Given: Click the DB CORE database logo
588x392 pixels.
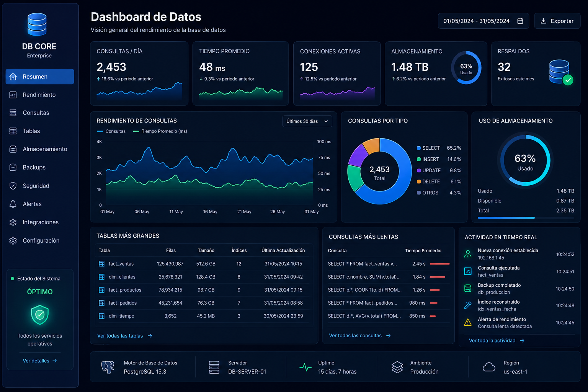Looking at the screenshot, I should click(37, 24).
